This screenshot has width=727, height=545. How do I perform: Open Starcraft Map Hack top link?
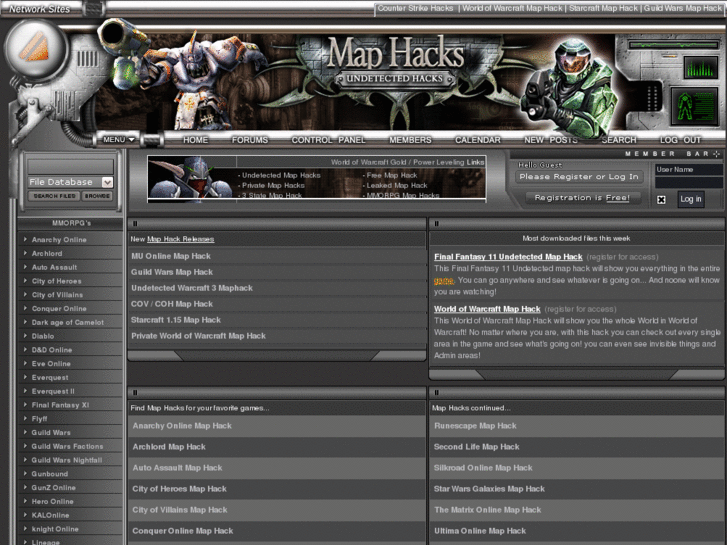click(x=603, y=8)
